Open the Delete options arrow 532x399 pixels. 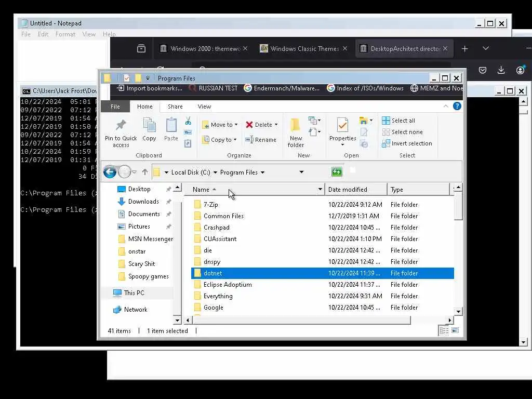point(276,125)
